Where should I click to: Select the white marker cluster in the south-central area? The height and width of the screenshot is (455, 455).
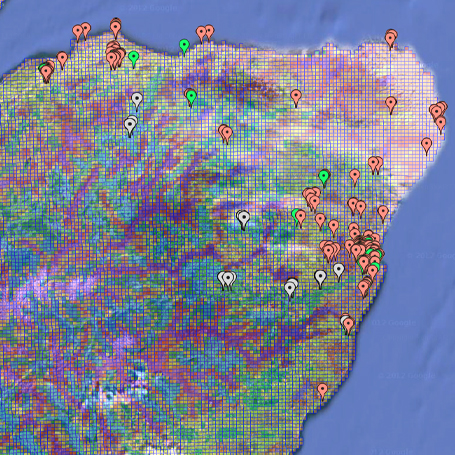227,280
